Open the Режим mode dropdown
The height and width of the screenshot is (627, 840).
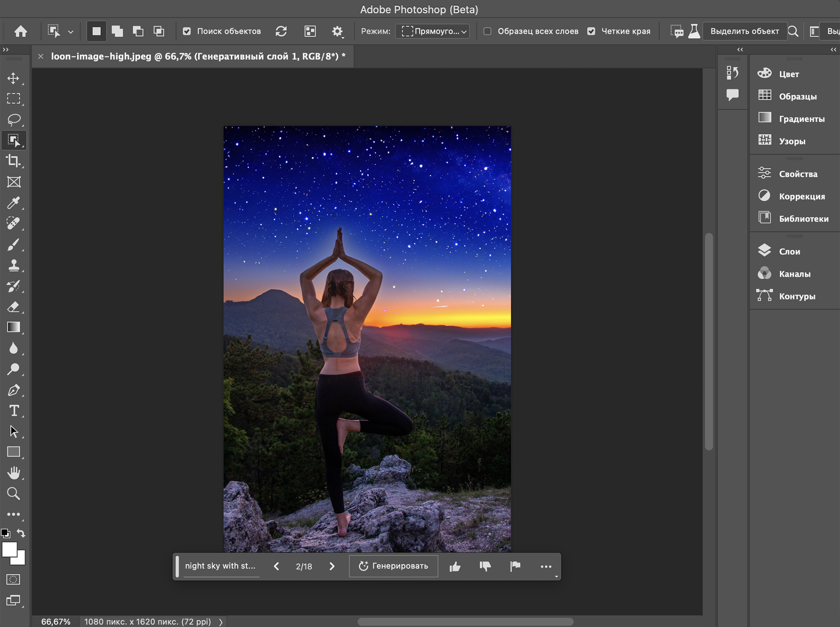coord(433,31)
